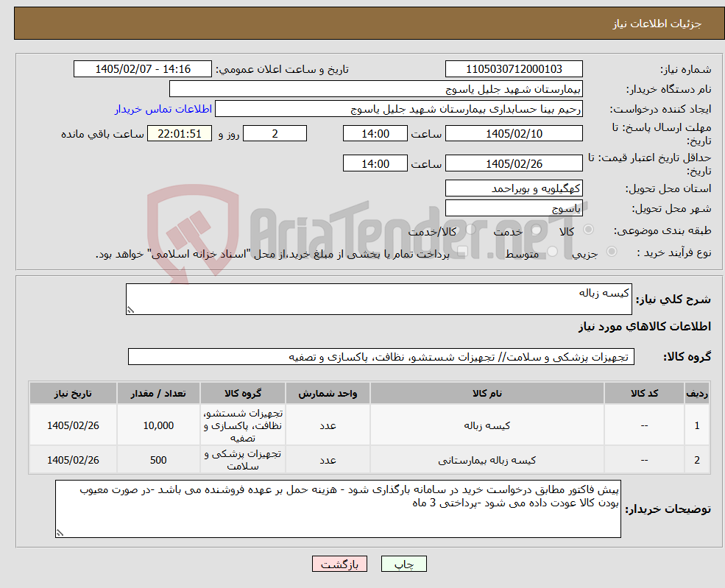Screen dimensions: 725x588
Task: Click the request creator field
Action: click(398, 109)
